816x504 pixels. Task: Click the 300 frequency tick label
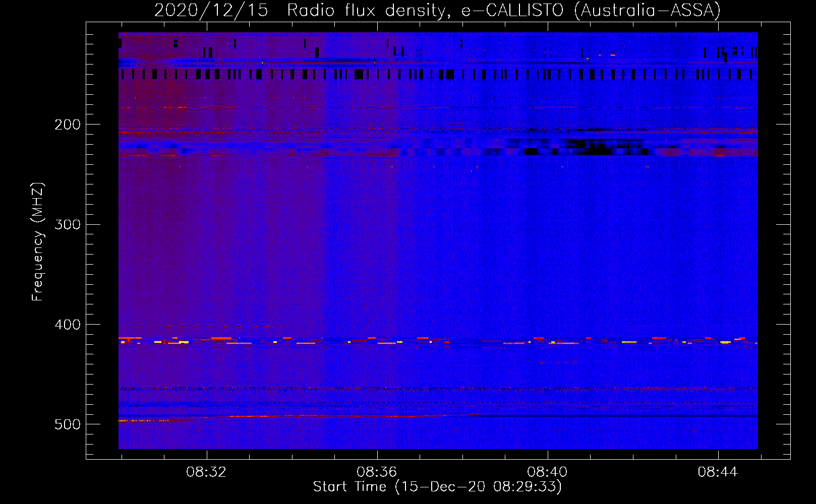coord(68,224)
